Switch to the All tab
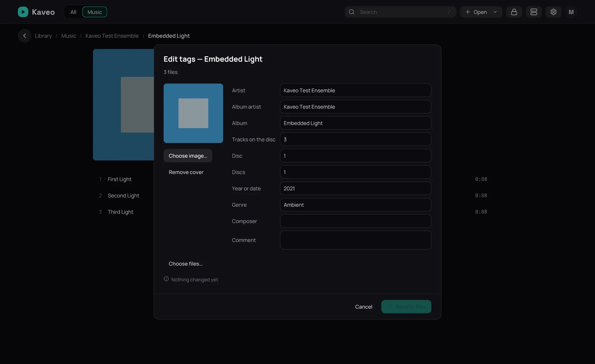The height and width of the screenshot is (364, 595). pyautogui.click(x=73, y=12)
